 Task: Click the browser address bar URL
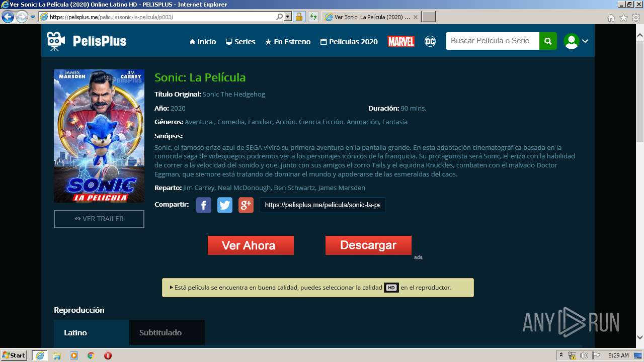(x=161, y=17)
